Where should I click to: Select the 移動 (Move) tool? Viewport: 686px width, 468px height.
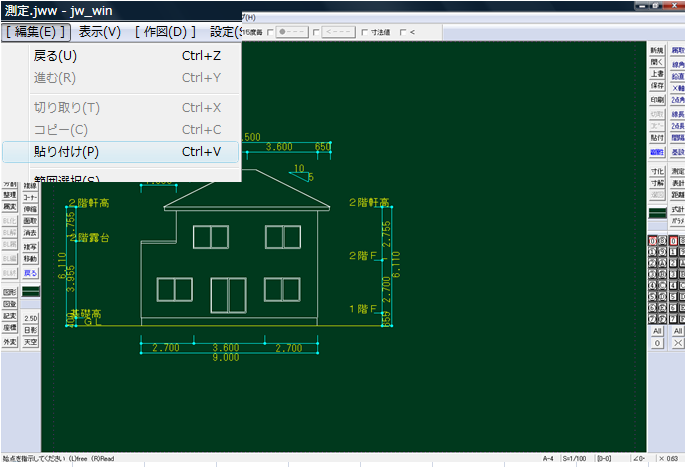(30, 258)
